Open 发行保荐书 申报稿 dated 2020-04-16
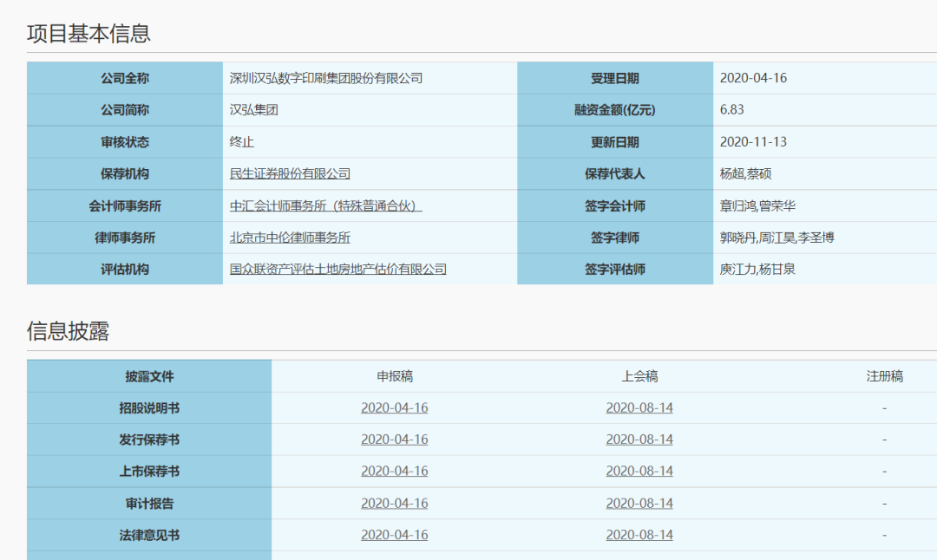Screen dimensions: 937x560 [x=395, y=440]
